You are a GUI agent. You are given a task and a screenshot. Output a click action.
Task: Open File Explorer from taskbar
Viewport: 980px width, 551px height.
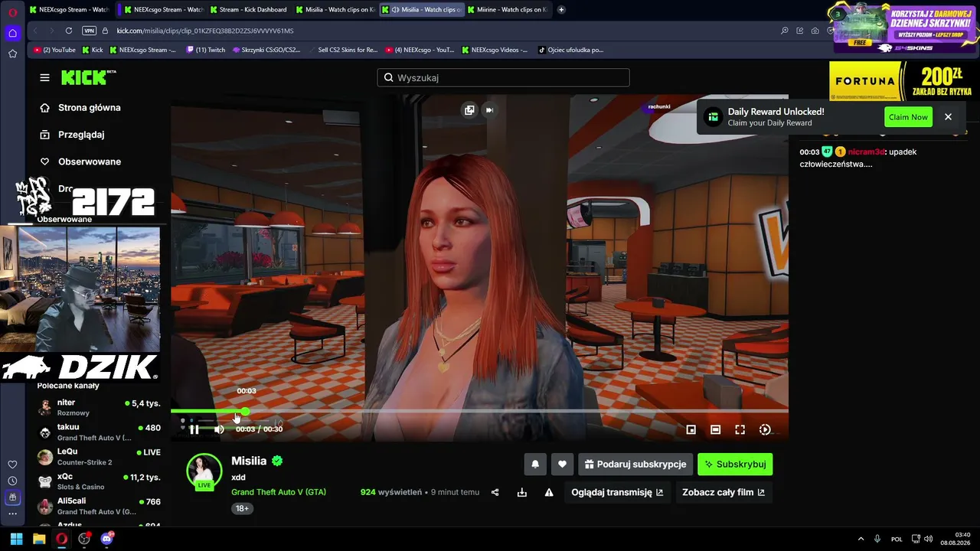tap(39, 539)
